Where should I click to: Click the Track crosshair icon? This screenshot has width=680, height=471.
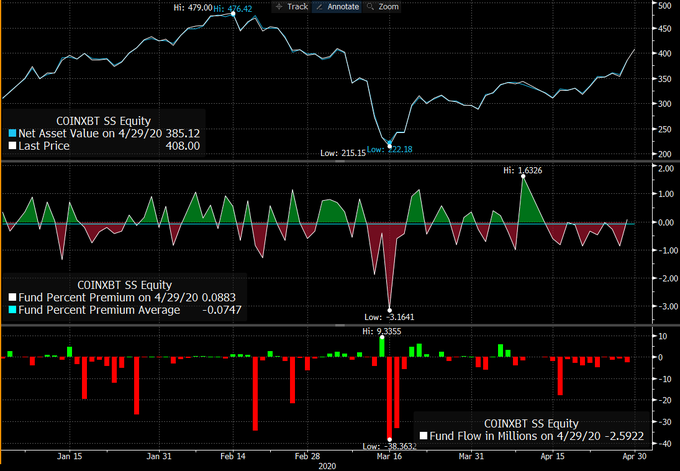[x=277, y=6]
